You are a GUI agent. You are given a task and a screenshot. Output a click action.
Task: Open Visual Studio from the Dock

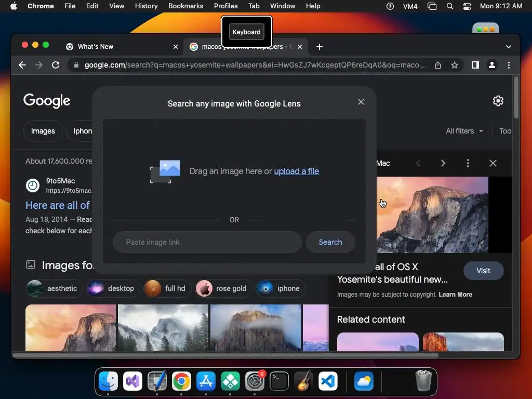tap(132, 381)
